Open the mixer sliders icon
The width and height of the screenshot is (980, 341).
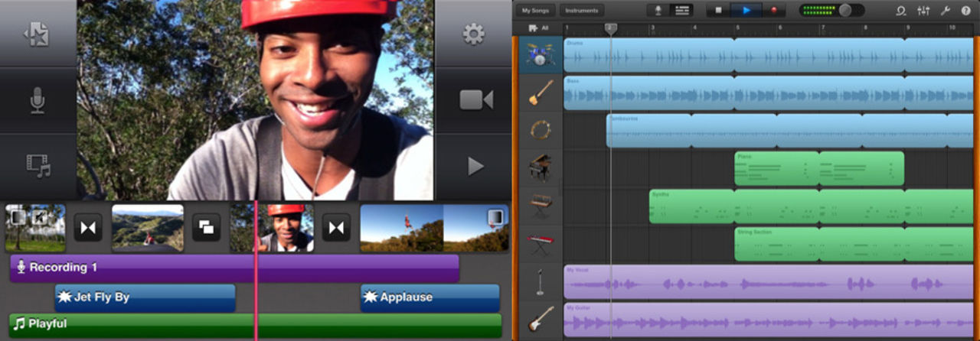click(923, 11)
